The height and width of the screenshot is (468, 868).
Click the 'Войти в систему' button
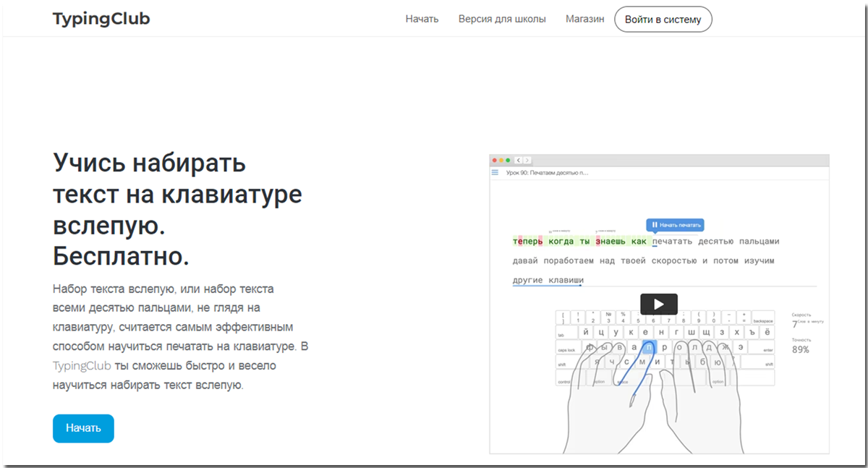[x=663, y=20]
